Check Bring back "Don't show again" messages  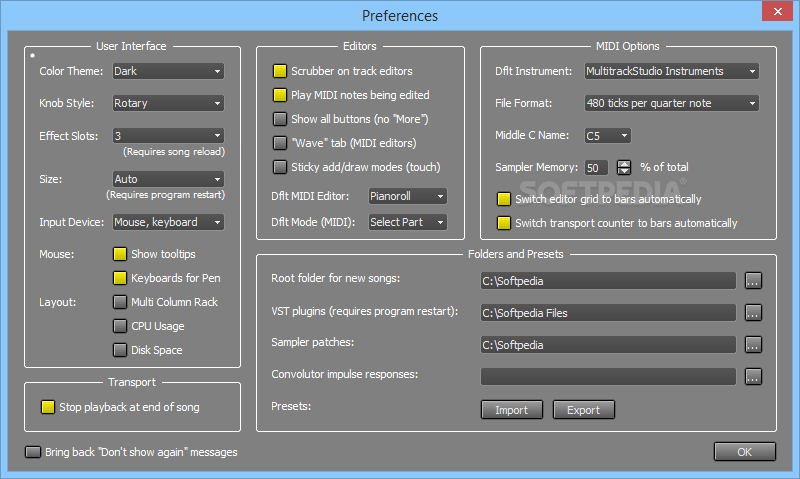click(x=33, y=452)
